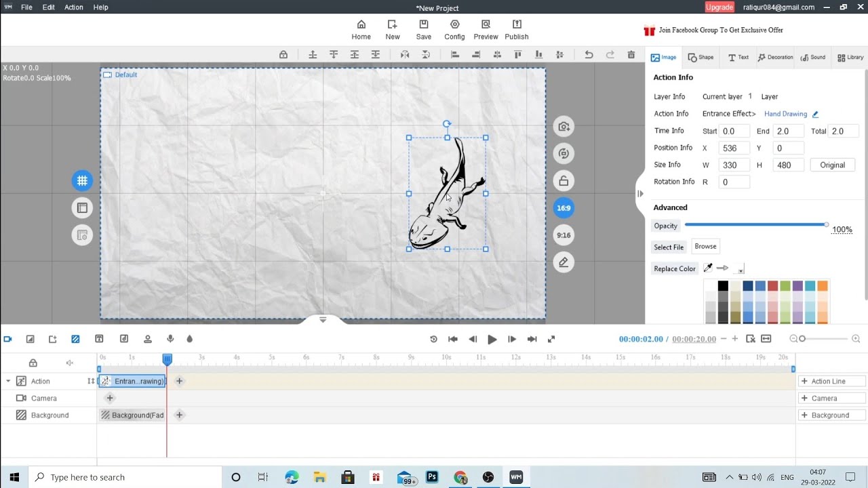Open Photoshop from the taskbar
The width and height of the screenshot is (868, 488).
pos(432,477)
